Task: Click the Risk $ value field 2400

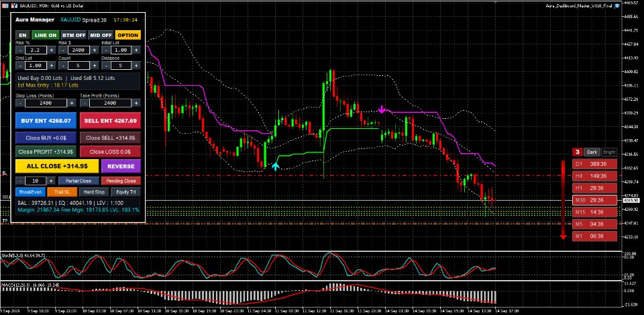Action: pyautogui.click(x=79, y=50)
